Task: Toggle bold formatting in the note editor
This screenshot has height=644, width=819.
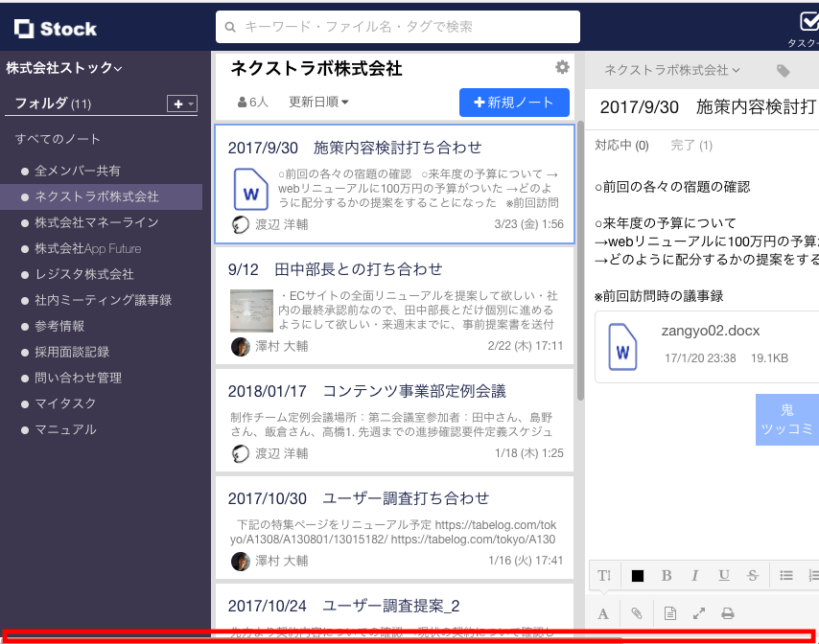Action: pos(666,575)
